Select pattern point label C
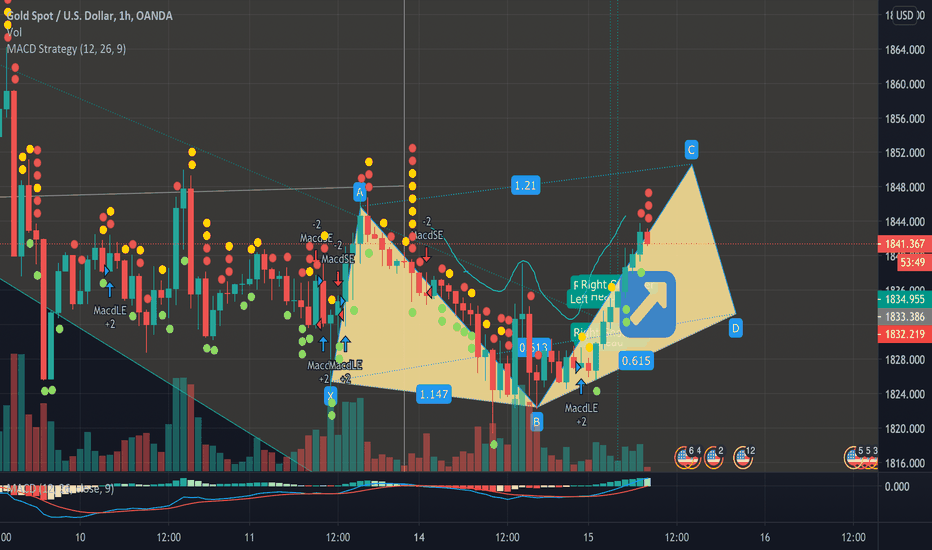Screen dimensions: 932x550 point(691,149)
